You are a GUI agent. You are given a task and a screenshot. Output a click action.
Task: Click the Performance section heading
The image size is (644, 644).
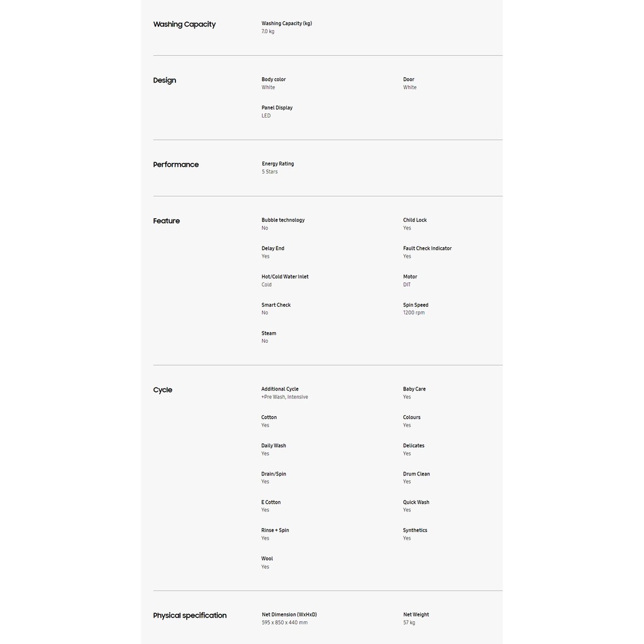175,165
